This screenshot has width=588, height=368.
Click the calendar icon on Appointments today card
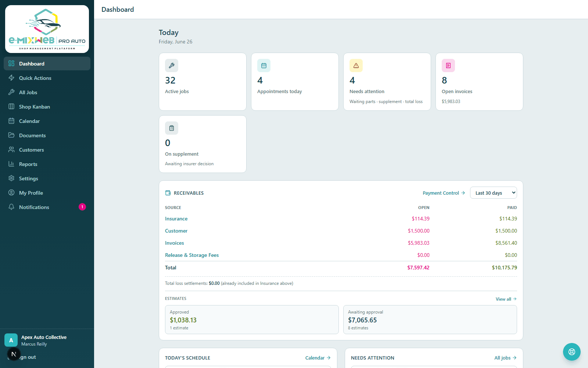click(x=264, y=66)
